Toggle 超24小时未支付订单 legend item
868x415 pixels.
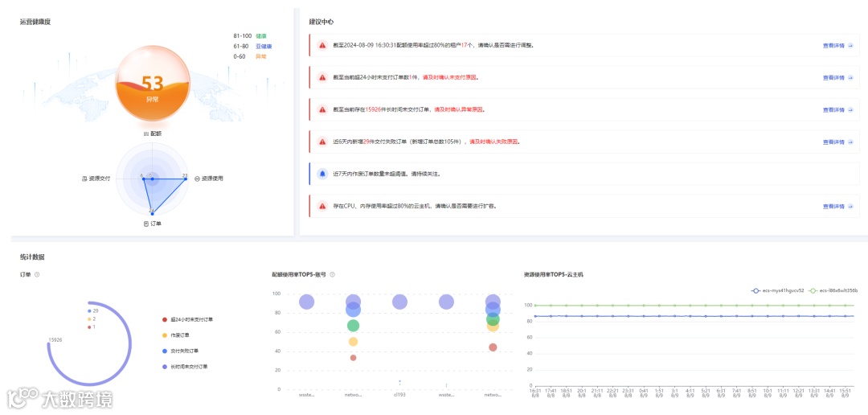coord(187,320)
